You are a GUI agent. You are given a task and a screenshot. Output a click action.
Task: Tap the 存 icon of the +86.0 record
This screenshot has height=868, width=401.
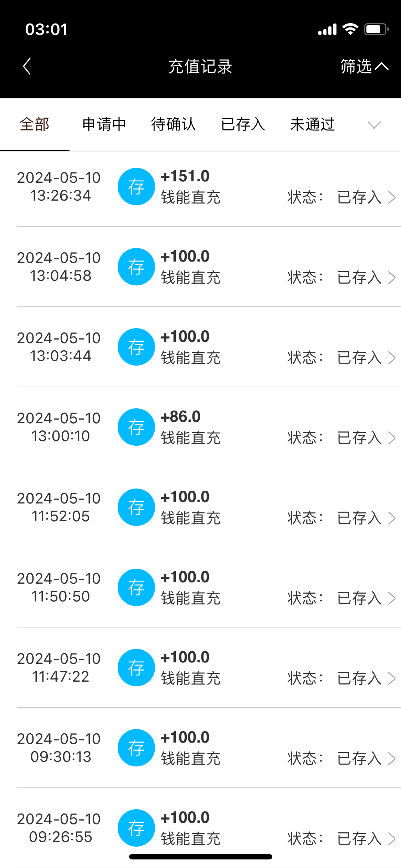pos(136,427)
